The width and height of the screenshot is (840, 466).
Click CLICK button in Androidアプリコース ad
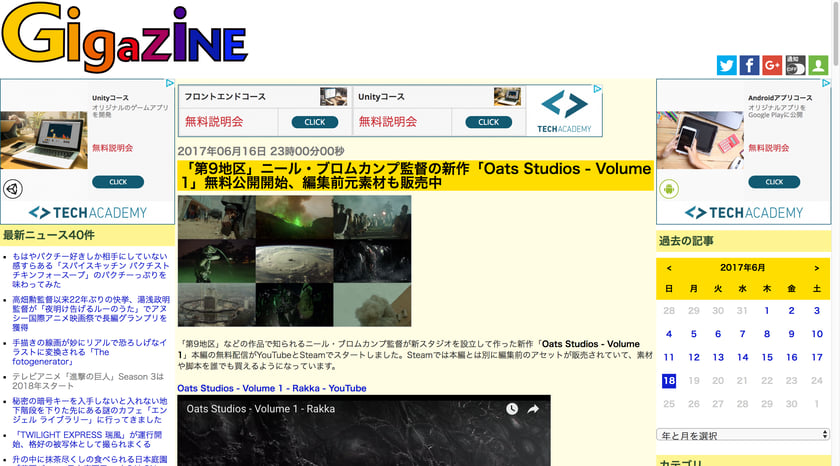tap(774, 182)
